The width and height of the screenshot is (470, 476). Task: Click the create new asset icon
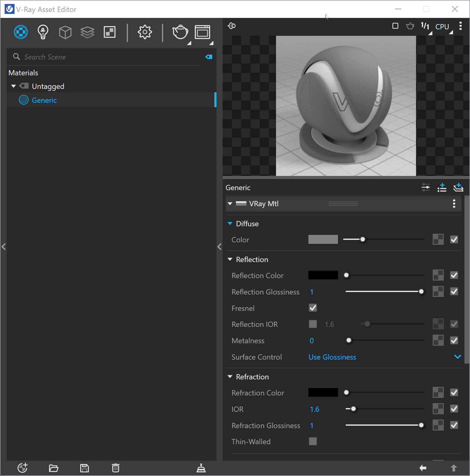pos(23,468)
